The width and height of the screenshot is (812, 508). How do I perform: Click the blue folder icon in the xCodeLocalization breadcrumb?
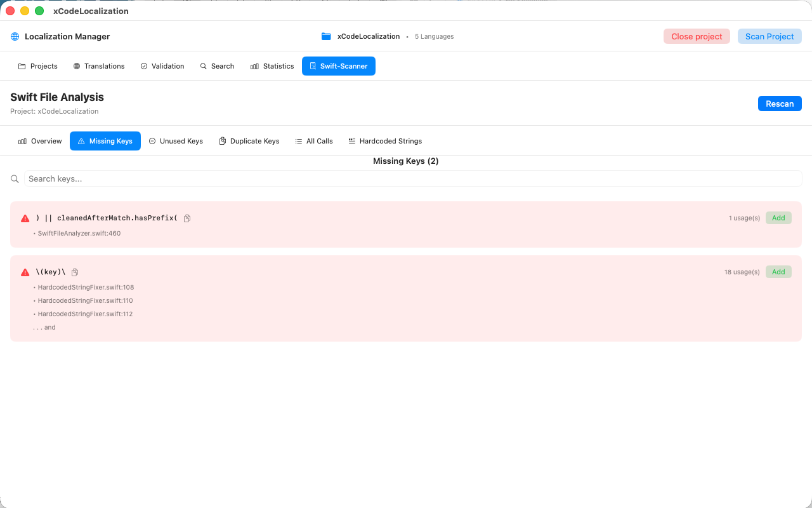326,36
